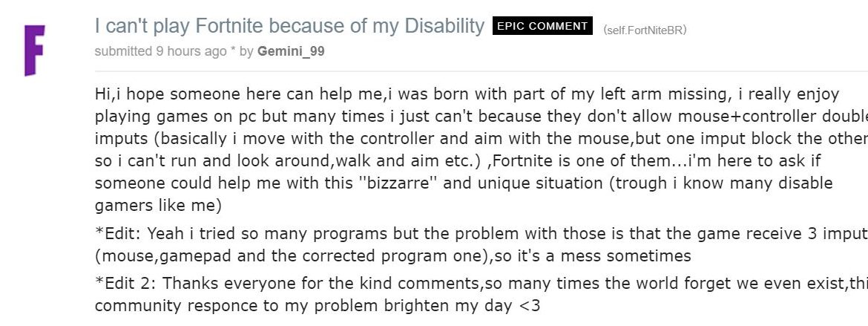Click the word 'Disability' in the title
The height and width of the screenshot is (326, 868).
pos(444,26)
